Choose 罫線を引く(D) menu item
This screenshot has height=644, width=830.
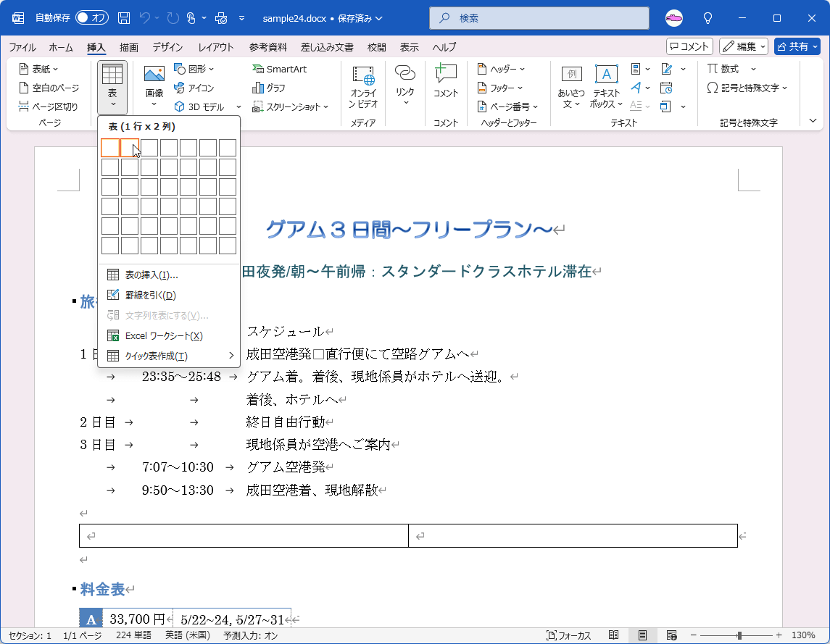pyautogui.click(x=169, y=296)
